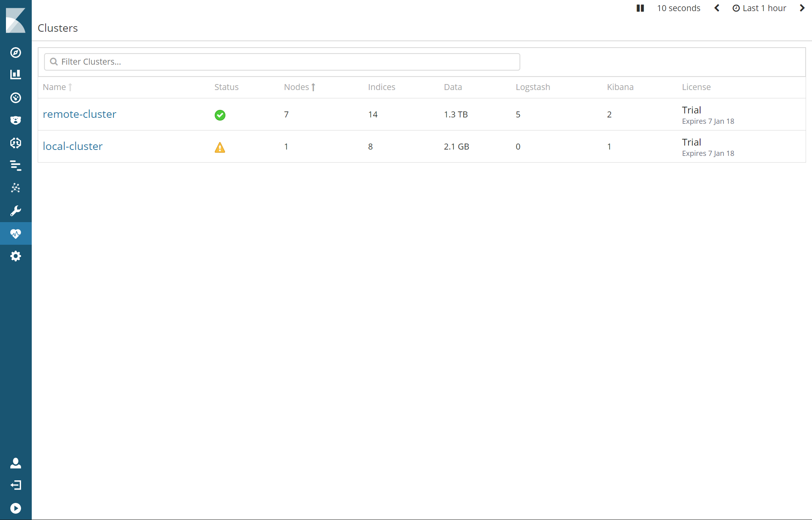Open Management gear icon
Image resolution: width=812 pixels, height=520 pixels.
coord(15,256)
